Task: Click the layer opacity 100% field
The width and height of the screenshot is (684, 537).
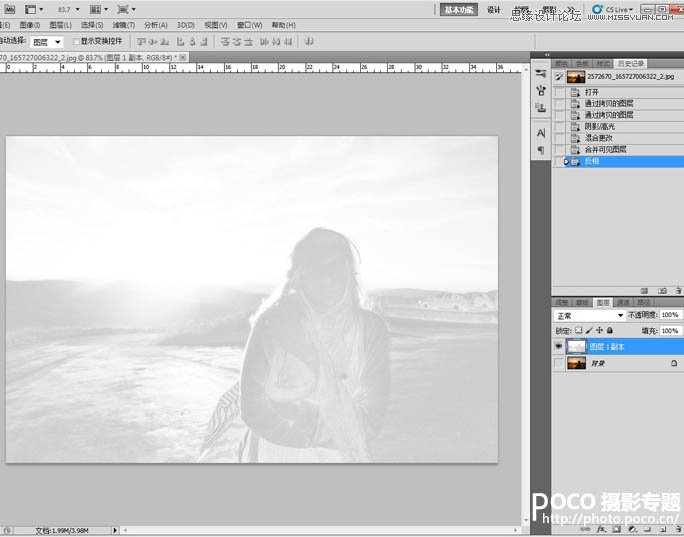Action: [669, 315]
